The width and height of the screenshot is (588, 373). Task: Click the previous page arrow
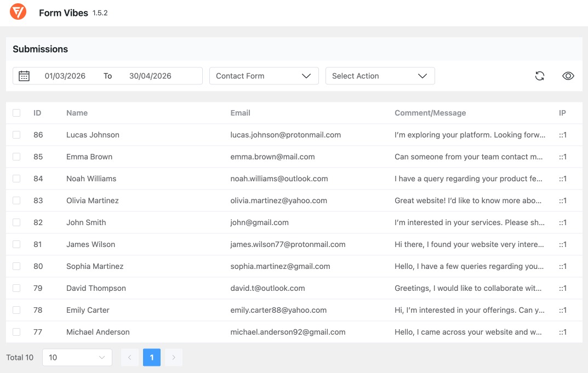click(x=130, y=357)
